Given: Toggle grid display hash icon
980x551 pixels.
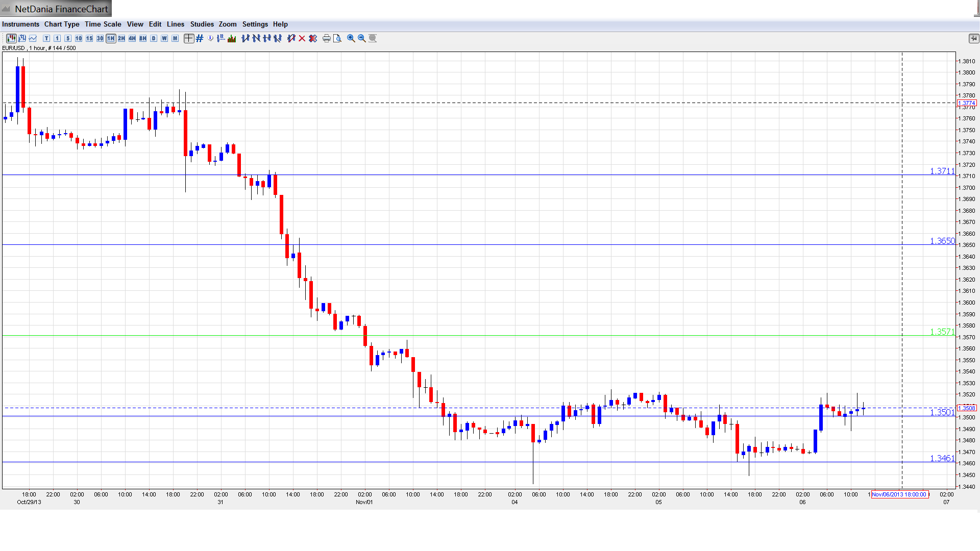Looking at the screenshot, I should pos(200,38).
